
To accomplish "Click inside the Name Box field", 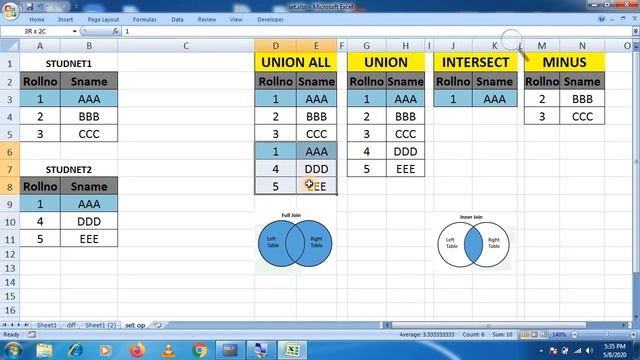I will (x=37, y=31).
